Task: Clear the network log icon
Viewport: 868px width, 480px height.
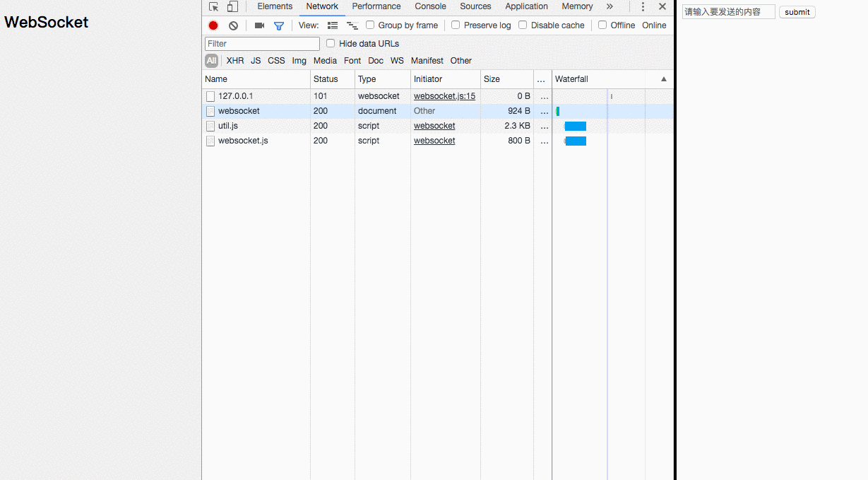Action: click(x=234, y=25)
